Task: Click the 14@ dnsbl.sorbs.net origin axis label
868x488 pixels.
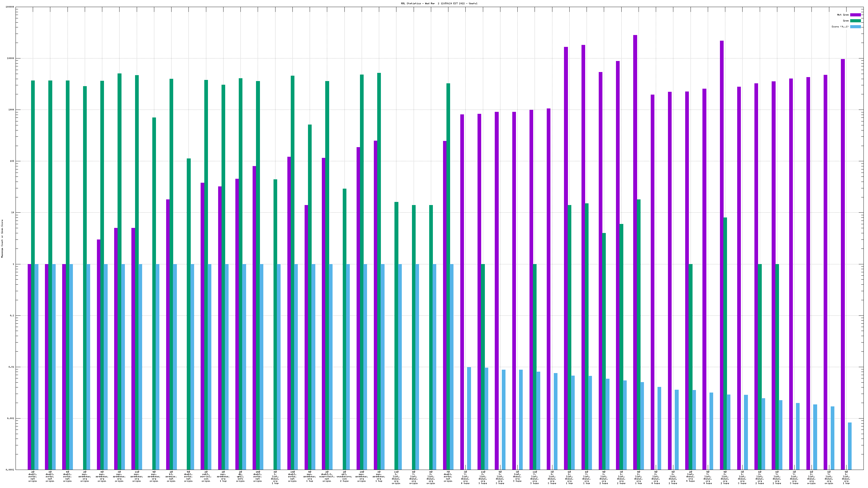Action: pyautogui.click(x=258, y=476)
